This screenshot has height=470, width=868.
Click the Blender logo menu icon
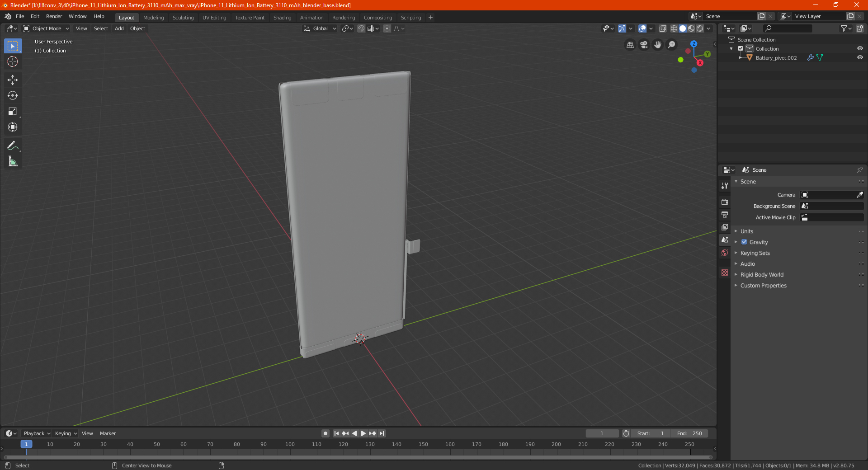[8, 16]
